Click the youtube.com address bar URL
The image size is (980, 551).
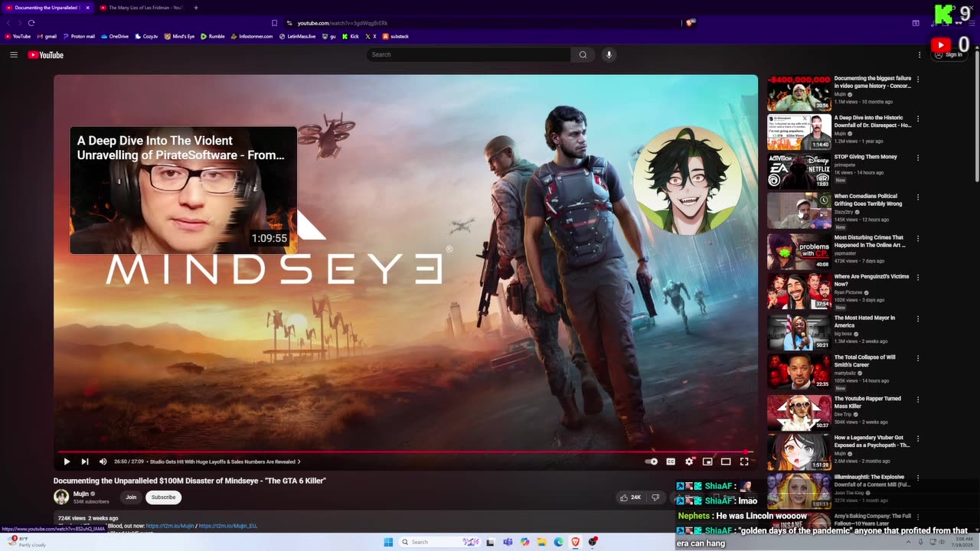pyautogui.click(x=342, y=23)
